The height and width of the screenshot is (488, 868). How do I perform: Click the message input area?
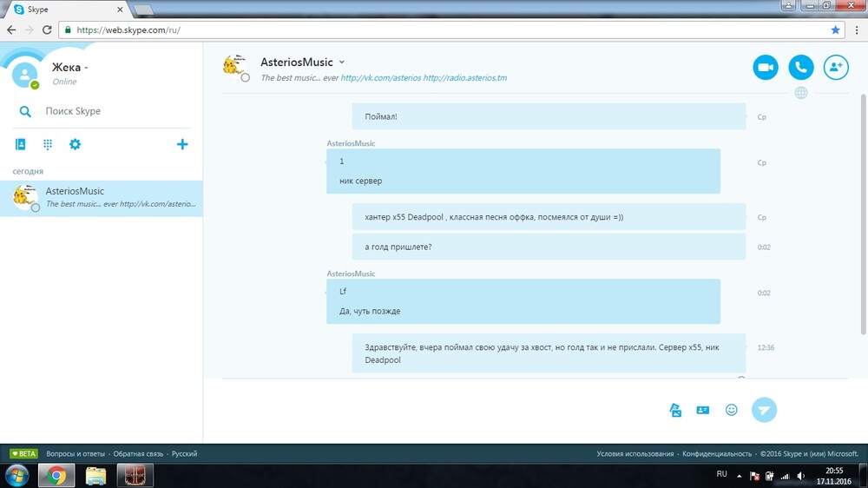tap(435, 410)
